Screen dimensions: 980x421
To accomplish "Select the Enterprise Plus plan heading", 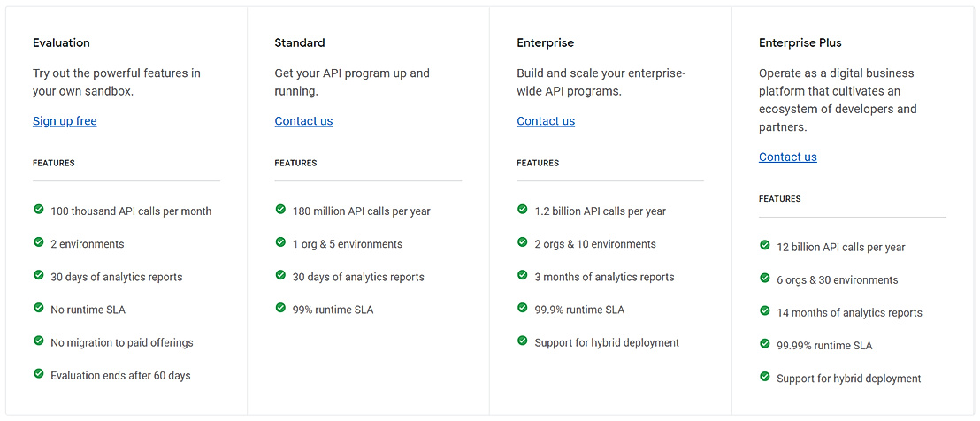I will (800, 42).
